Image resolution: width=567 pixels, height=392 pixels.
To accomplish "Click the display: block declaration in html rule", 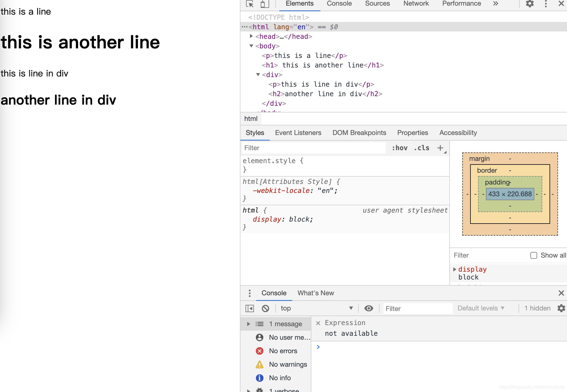I will tap(283, 219).
